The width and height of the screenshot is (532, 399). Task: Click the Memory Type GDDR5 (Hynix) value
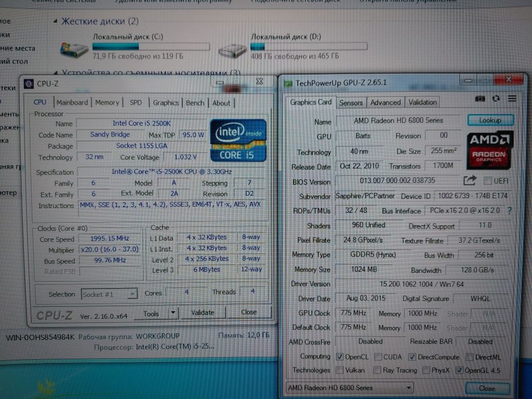coord(372,255)
